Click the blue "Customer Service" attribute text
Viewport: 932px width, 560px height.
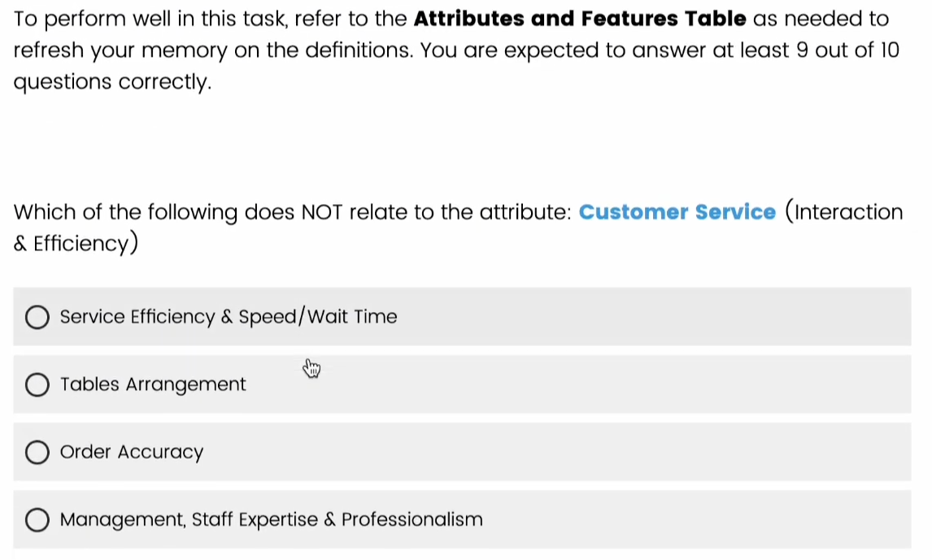point(677,213)
